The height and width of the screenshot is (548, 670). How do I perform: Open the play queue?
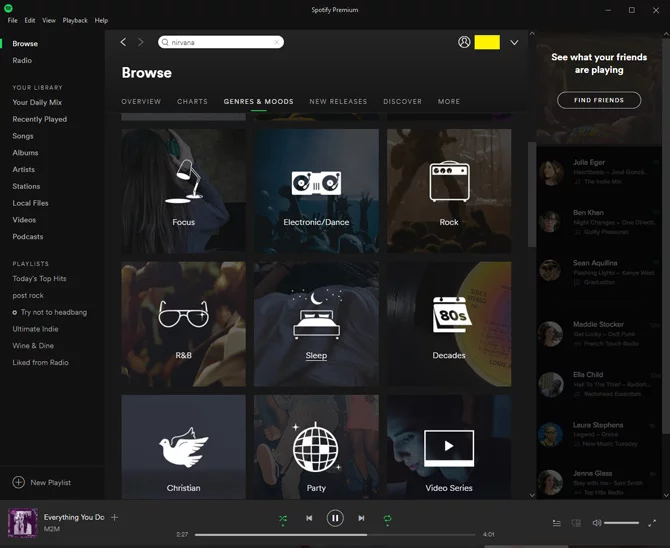point(557,523)
